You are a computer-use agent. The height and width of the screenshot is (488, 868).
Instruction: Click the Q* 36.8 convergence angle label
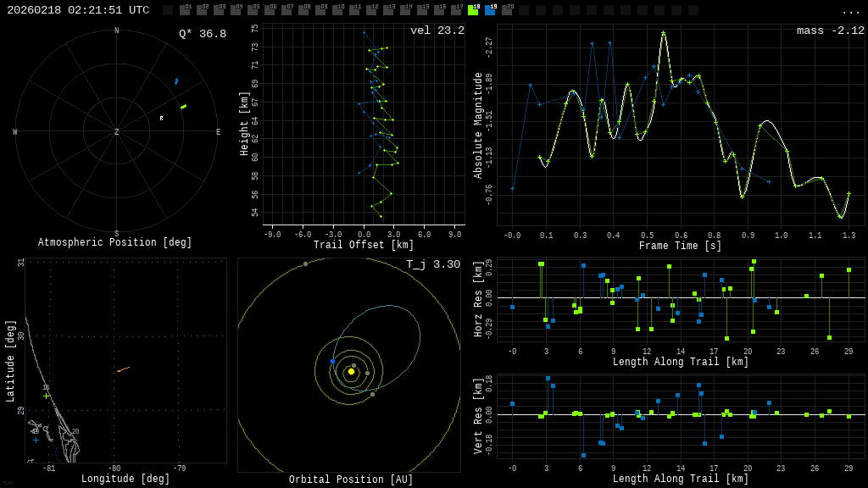[x=202, y=34]
